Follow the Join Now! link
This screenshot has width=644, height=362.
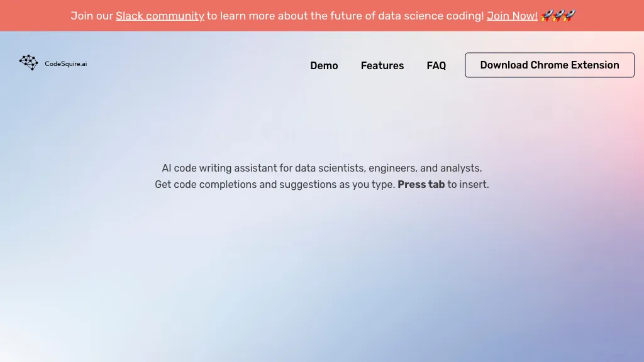click(512, 16)
